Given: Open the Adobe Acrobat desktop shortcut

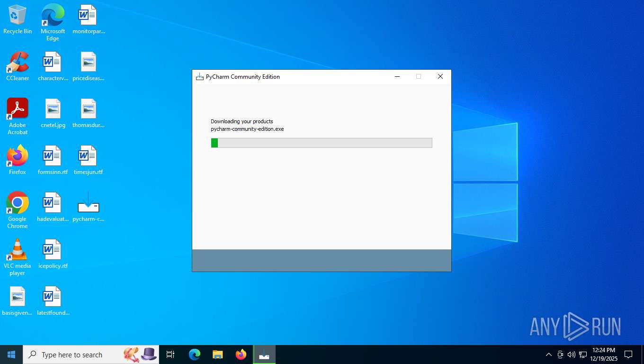Looking at the screenshot, I should [18, 117].
